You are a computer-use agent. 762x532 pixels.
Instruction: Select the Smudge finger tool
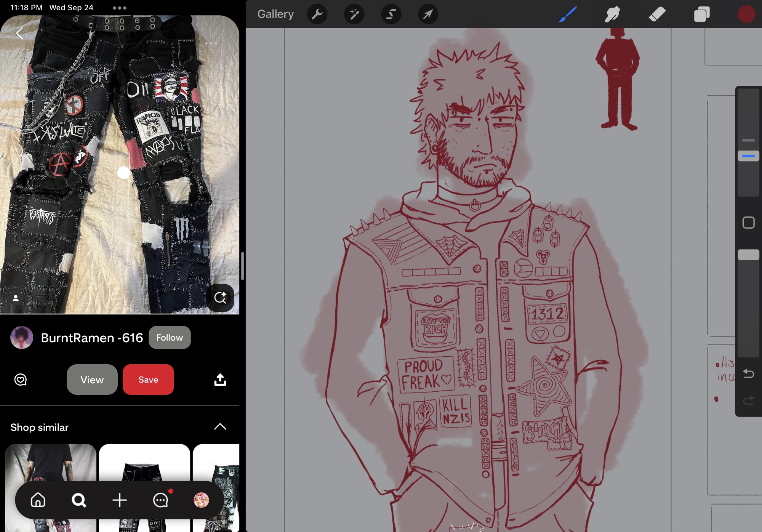click(x=612, y=14)
